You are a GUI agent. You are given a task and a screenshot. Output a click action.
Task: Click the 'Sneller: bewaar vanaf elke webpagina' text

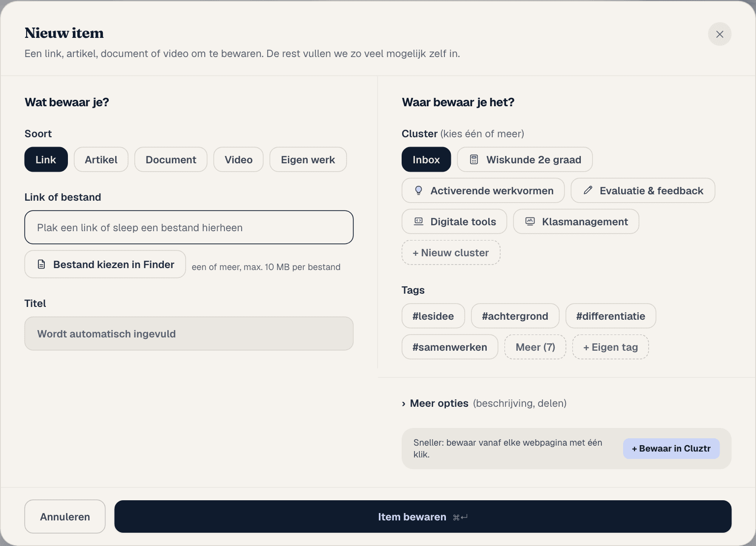[508, 448]
